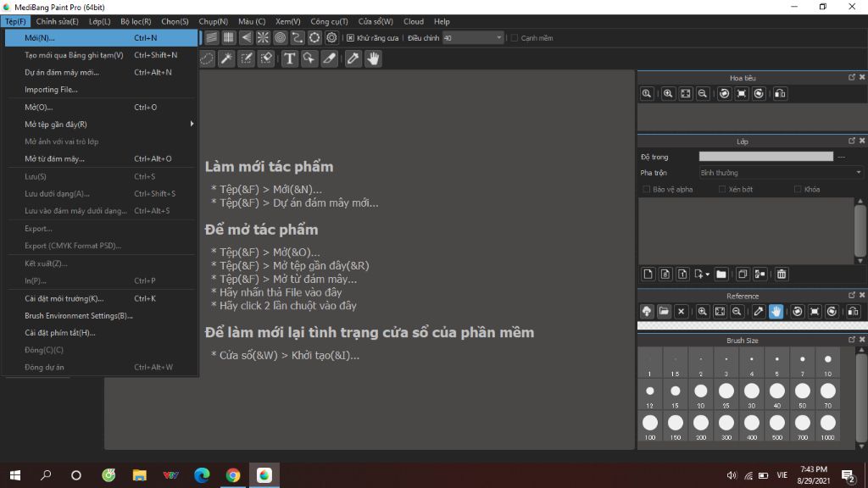This screenshot has height=488, width=868.
Task: Open Windows Start menu
Action: pos(15,475)
